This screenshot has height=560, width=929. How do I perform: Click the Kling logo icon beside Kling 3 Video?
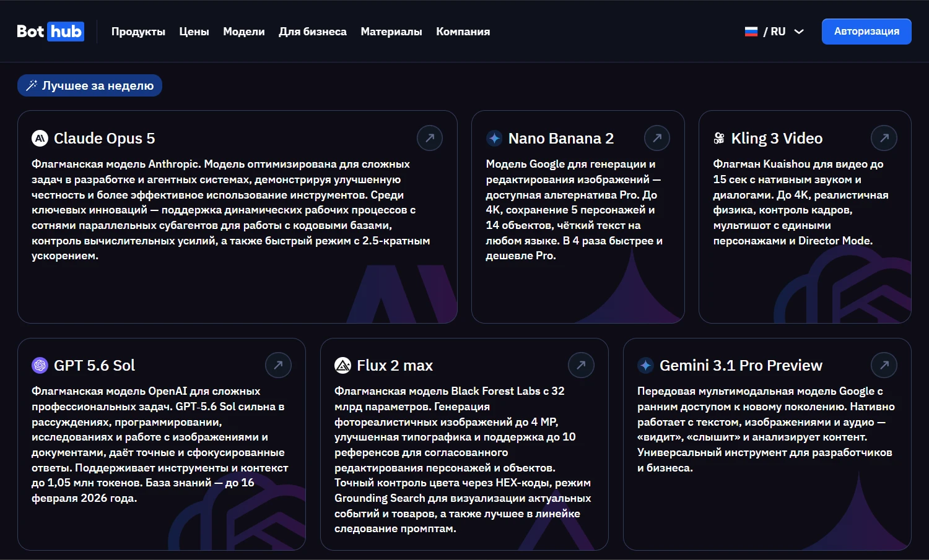tap(719, 138)
